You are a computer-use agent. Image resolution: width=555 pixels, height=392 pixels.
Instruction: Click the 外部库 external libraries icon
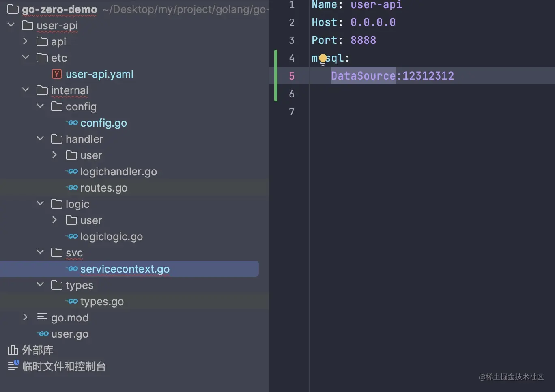point(13,350)
